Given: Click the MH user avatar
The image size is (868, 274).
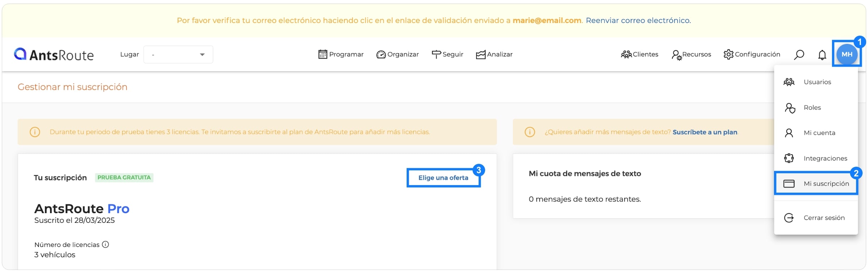Looking at the screenshot, I should 847,54.
